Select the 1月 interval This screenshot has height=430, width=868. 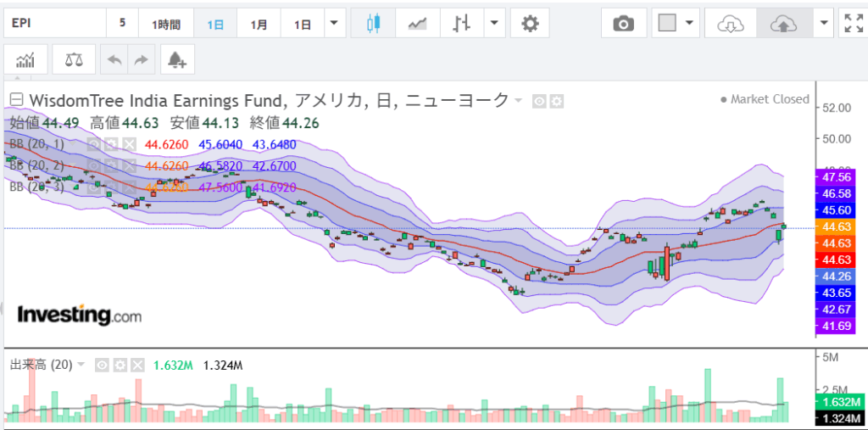pos(259,23)
